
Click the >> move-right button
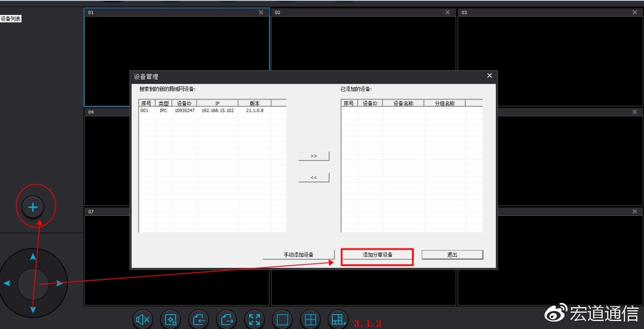314,156
